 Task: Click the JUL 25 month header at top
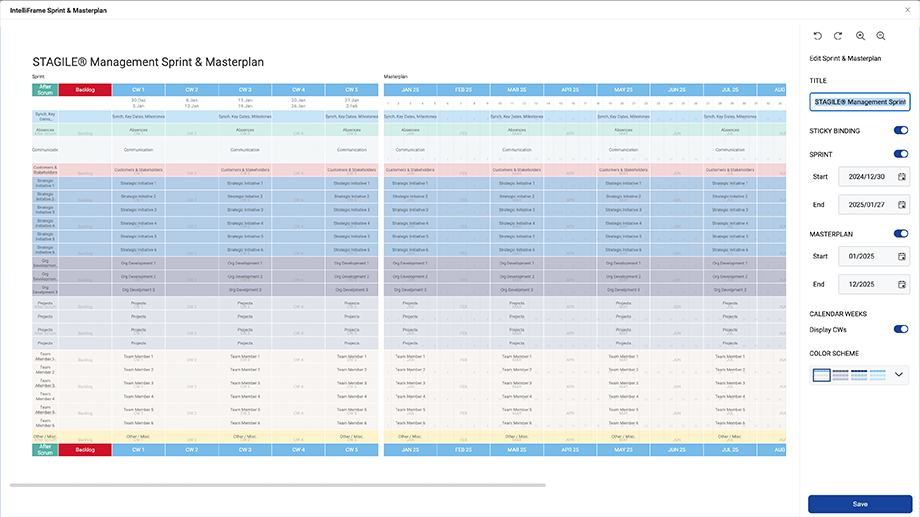pos(730,90)
